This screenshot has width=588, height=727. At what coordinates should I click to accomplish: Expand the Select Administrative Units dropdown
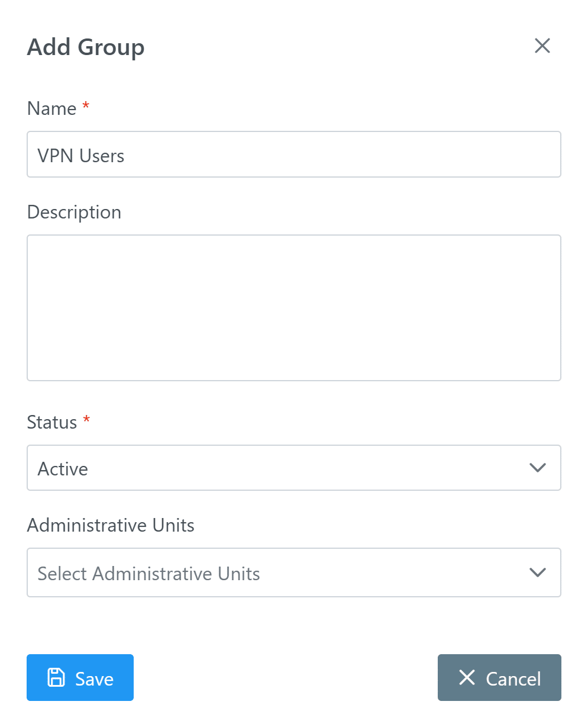pyautogui.click(x=293, y=572)
